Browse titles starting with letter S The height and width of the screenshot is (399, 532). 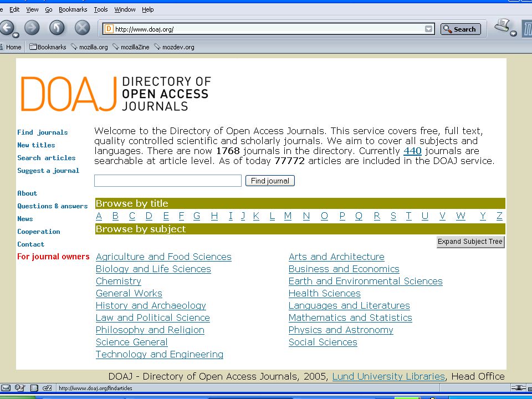coord(393,216)
